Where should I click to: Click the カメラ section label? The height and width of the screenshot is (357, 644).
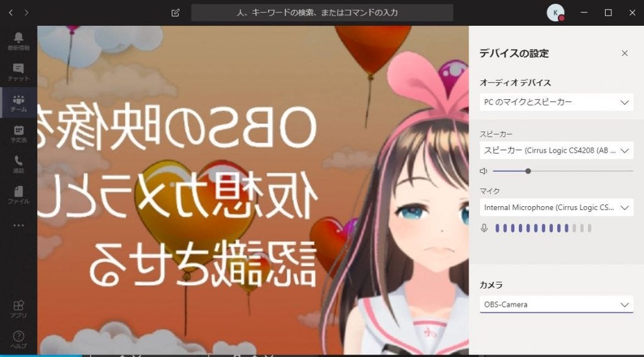(491, 285)
